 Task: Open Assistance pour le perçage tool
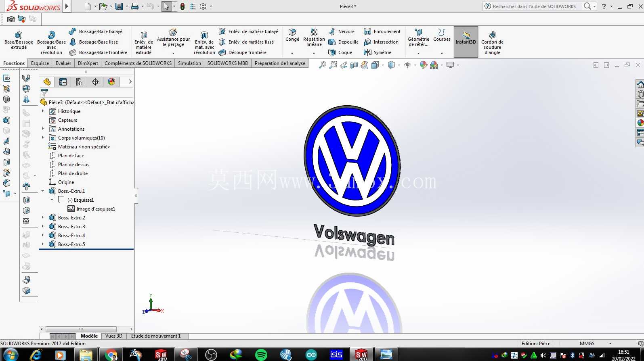click(x=173, y=37)
